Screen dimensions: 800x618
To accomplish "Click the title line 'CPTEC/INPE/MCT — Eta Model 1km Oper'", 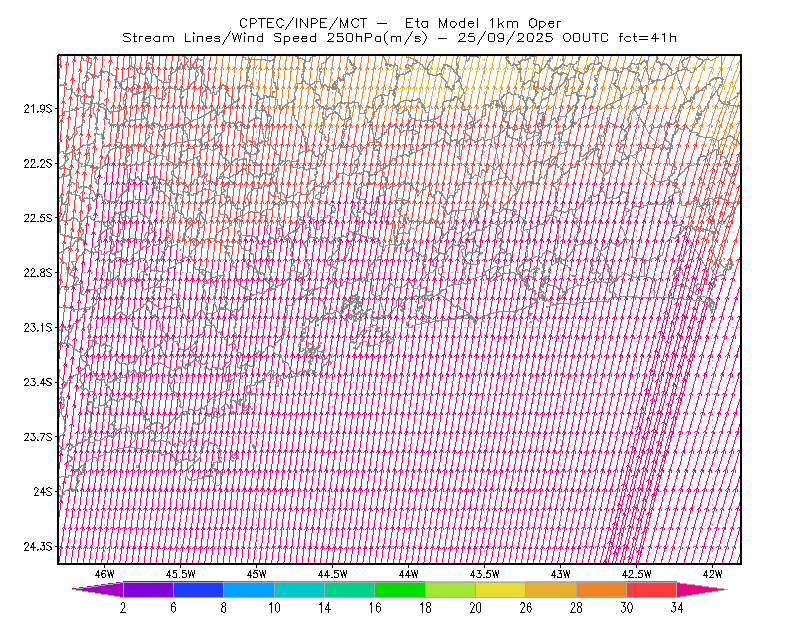I will click(400, 23).
